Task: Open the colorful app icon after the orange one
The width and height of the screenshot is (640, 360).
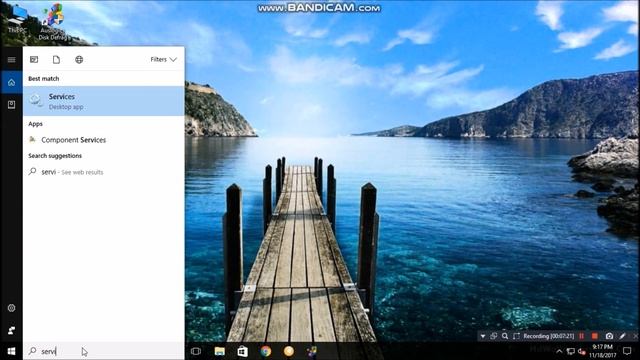Action: [312, 351]
